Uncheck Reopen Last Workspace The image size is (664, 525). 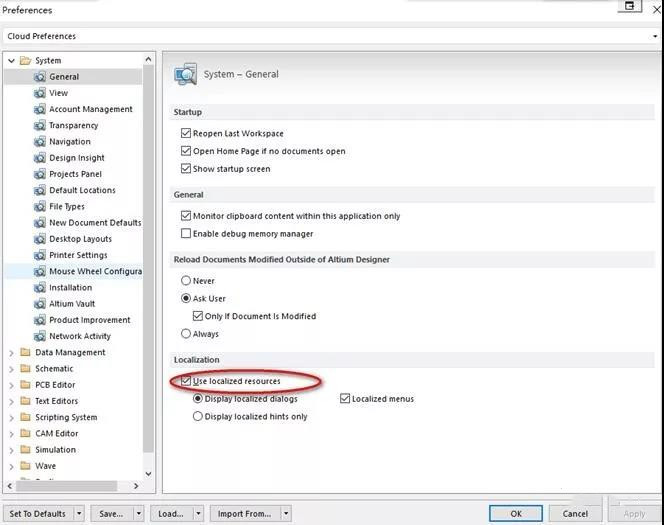tap(185, 133)
